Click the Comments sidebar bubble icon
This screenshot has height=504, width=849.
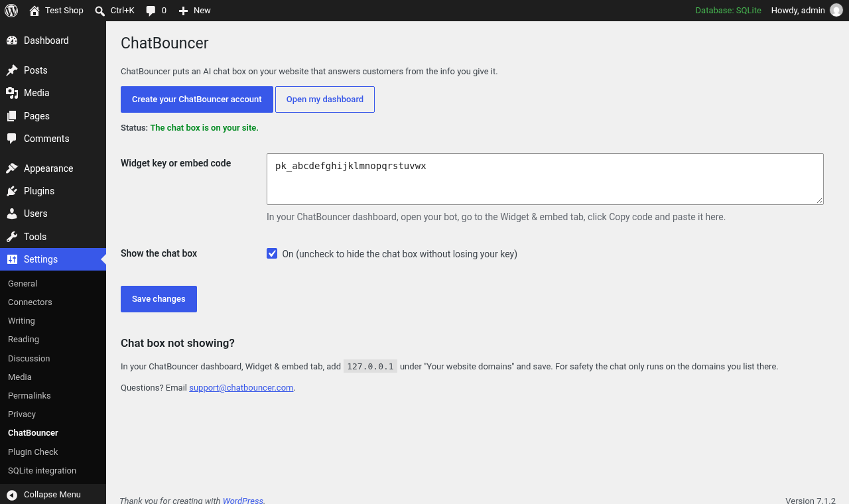coord(12,139)
